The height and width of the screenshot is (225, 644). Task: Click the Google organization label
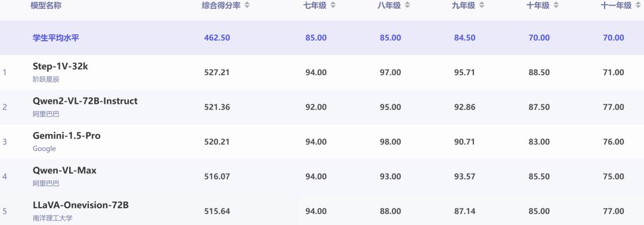44,149
